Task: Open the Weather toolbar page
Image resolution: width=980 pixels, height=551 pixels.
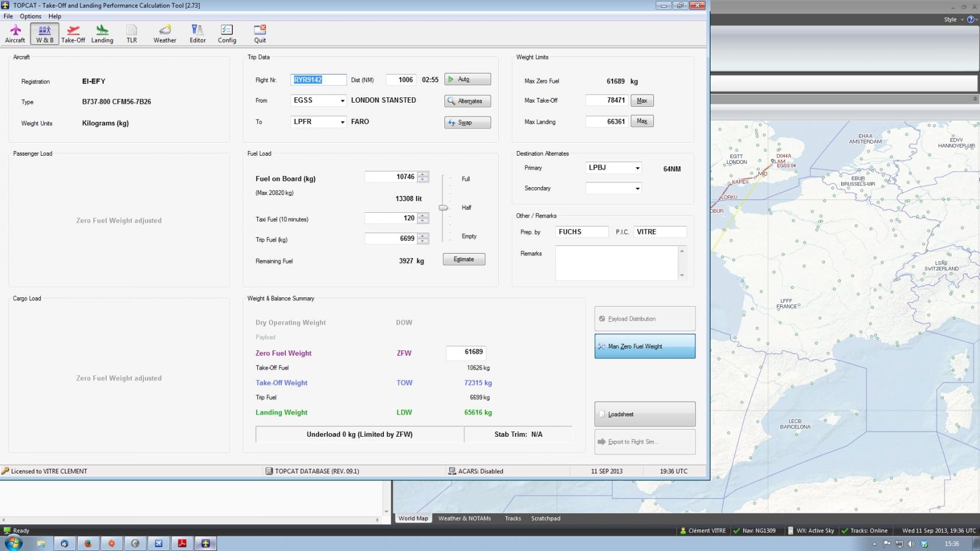Action: point(165,34)
